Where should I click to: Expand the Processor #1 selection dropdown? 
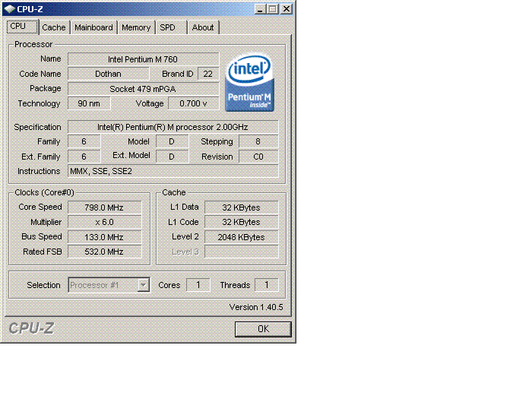click(x=143, y=285)
